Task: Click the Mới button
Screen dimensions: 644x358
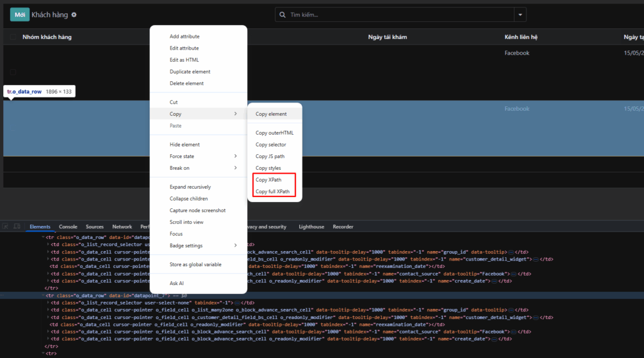Action: point(19,15)
